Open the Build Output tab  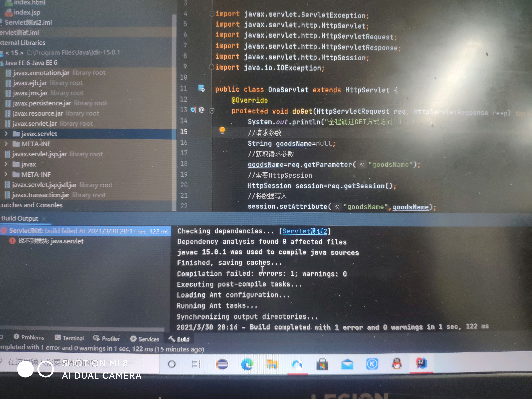click(20, 218)
